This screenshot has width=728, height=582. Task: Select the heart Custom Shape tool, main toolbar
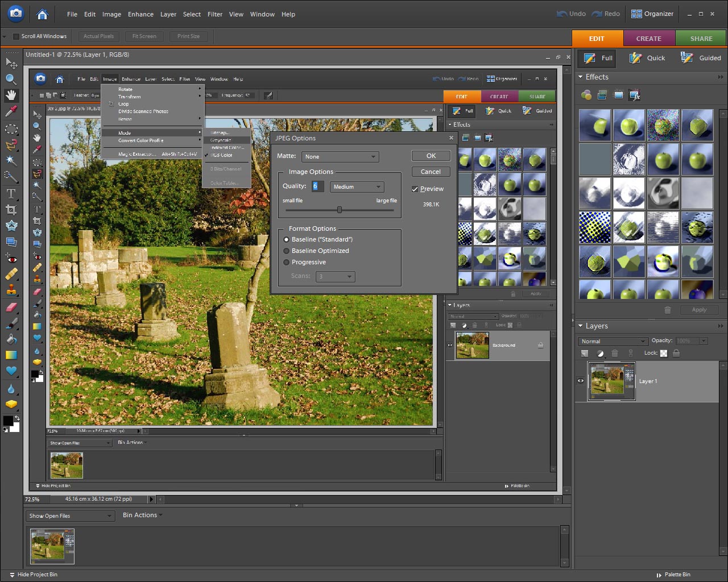11,371
